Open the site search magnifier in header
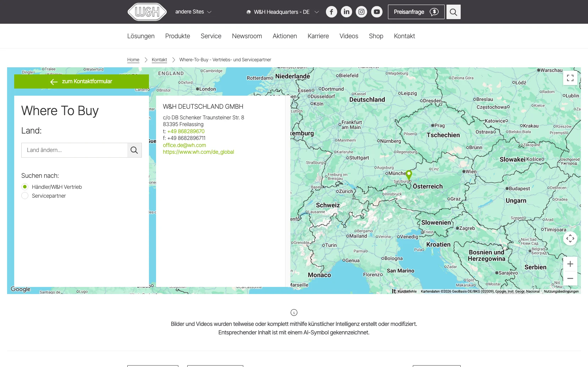This screenshot has width=588, height=367. click(x=453, y=12)
